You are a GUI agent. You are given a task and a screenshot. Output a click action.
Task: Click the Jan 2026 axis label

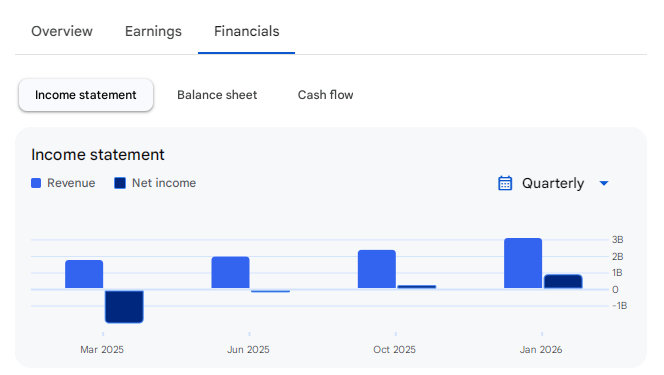[541, 350]
